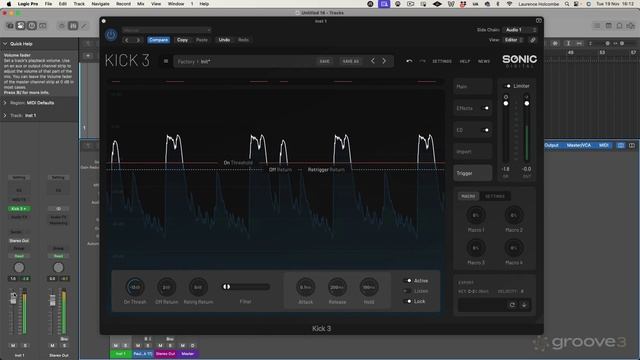Image resolution: width=640 pixels, height=360 pixels.
Task: Open the Kick 3 instrument slot
Action: click(19, 209)
